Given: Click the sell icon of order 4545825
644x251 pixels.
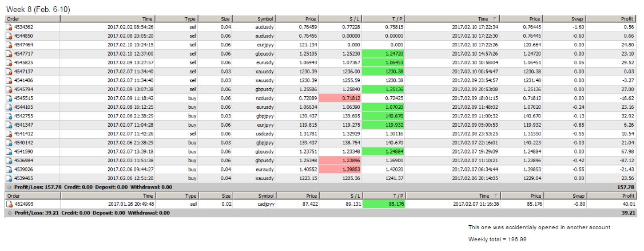Looking at the screenshot, I should (9, 62).
